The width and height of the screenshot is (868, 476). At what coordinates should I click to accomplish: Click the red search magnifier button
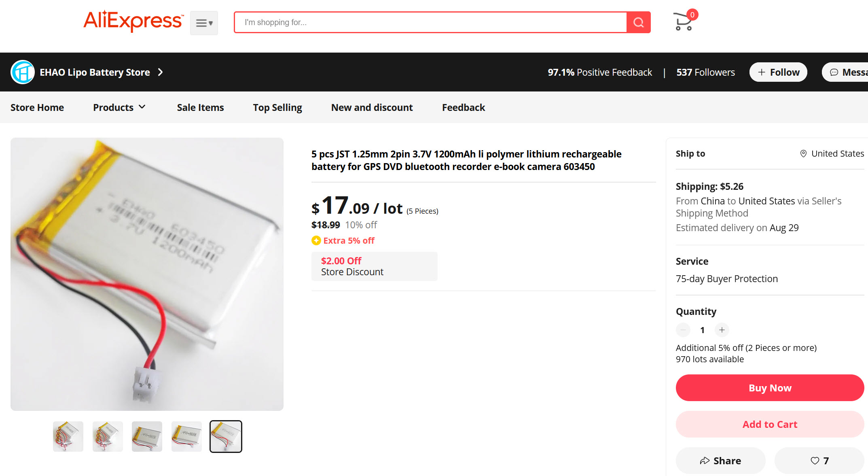tap(638, 22)
